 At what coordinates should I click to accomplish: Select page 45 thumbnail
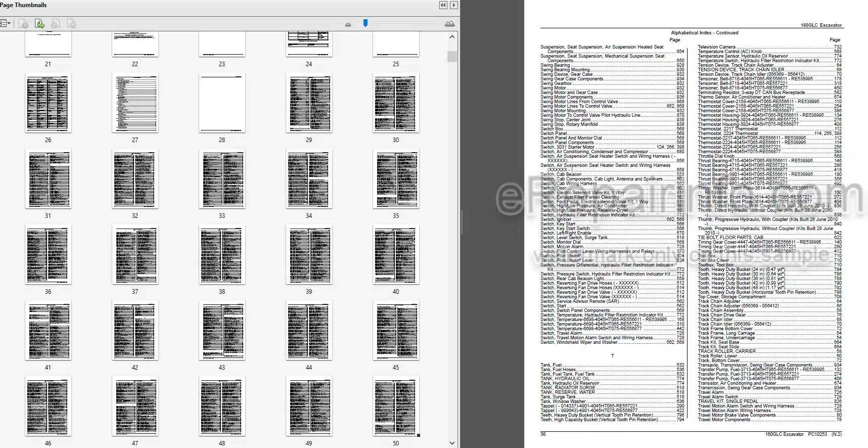396,331
